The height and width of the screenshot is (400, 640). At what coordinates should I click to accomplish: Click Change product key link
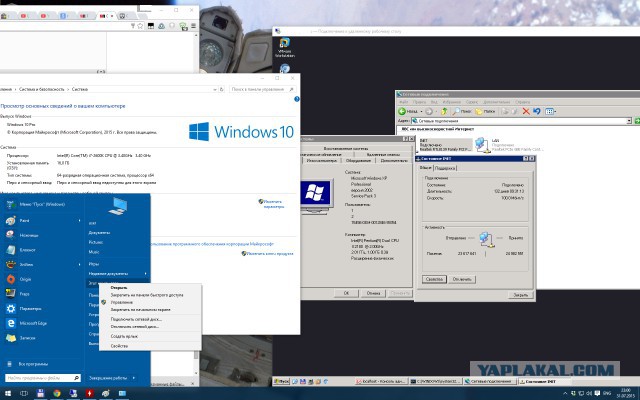(269, 253)
